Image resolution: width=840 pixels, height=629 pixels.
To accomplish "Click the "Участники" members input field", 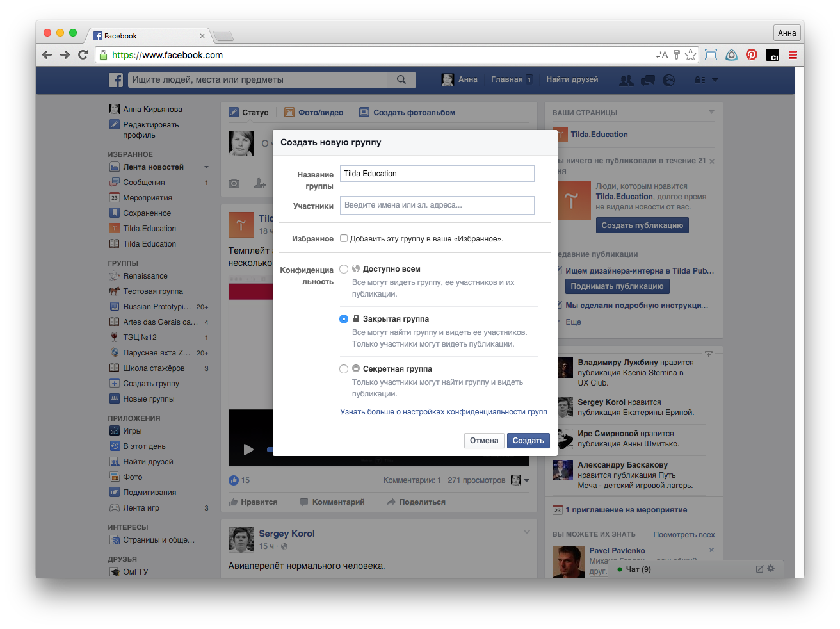I will pyautogui.click(x=437, y=205).
